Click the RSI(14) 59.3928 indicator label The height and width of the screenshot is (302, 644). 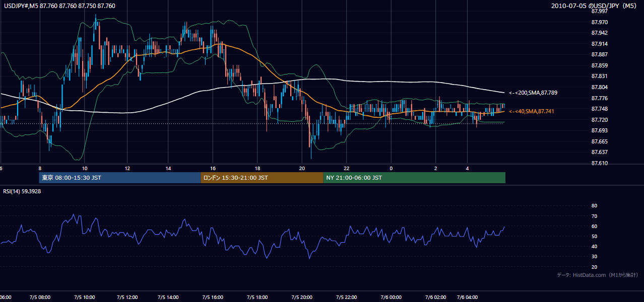pos(22,191)
